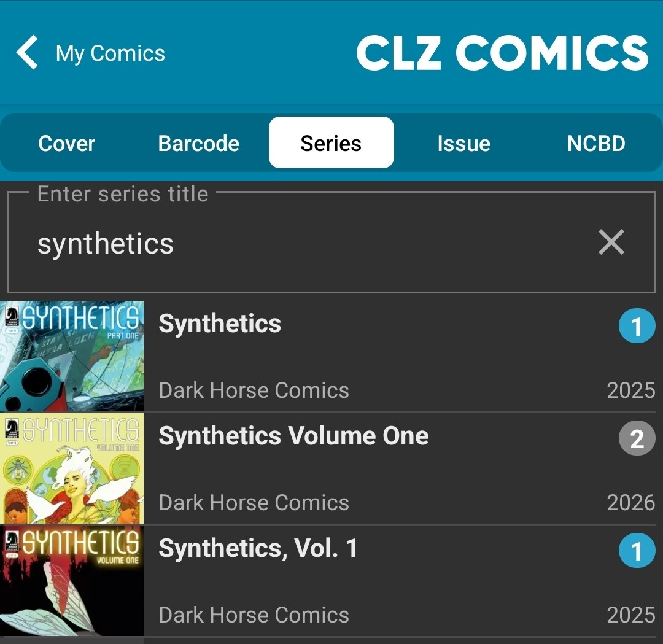Tap Dark Horse Comics under Synthetics Volume One
This screenshot has width=663, height=644.
(254, 503)
